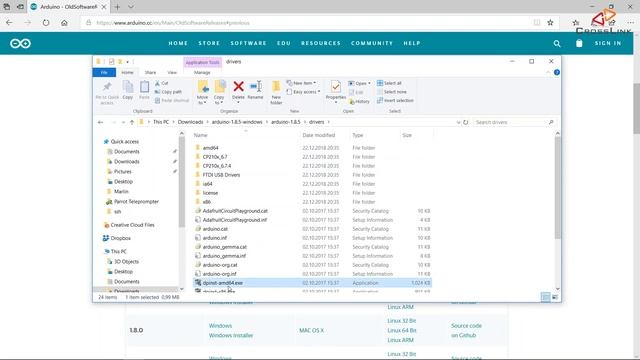Switch to the View ribbon tab
Viewport: 640px width, 360px height.
[x=172, y=72]
